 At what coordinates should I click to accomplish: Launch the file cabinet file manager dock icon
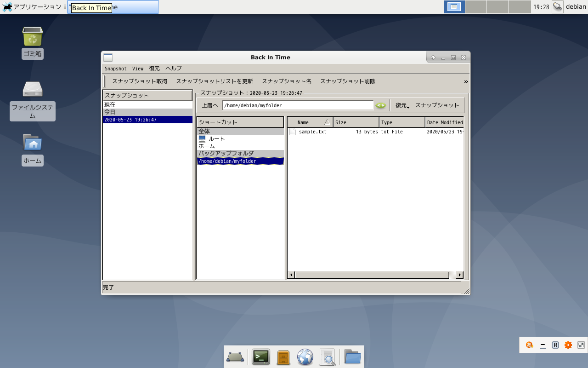click(283, 357)
